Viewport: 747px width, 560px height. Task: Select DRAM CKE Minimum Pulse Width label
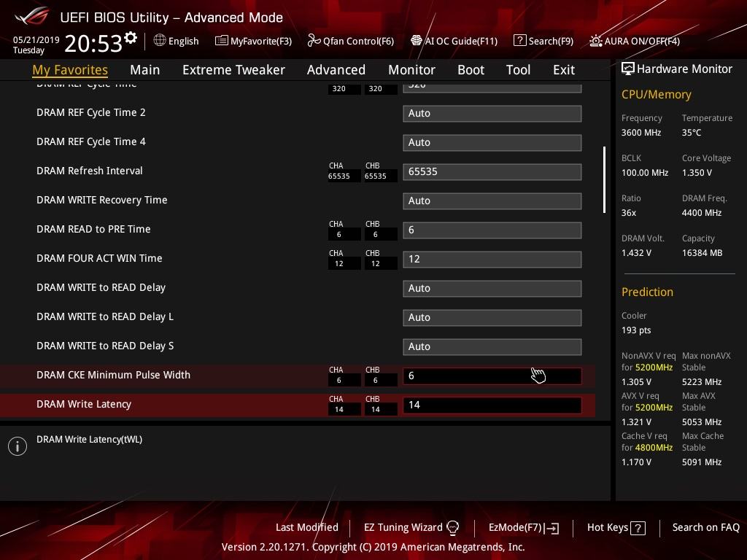(x=113, y=375)
